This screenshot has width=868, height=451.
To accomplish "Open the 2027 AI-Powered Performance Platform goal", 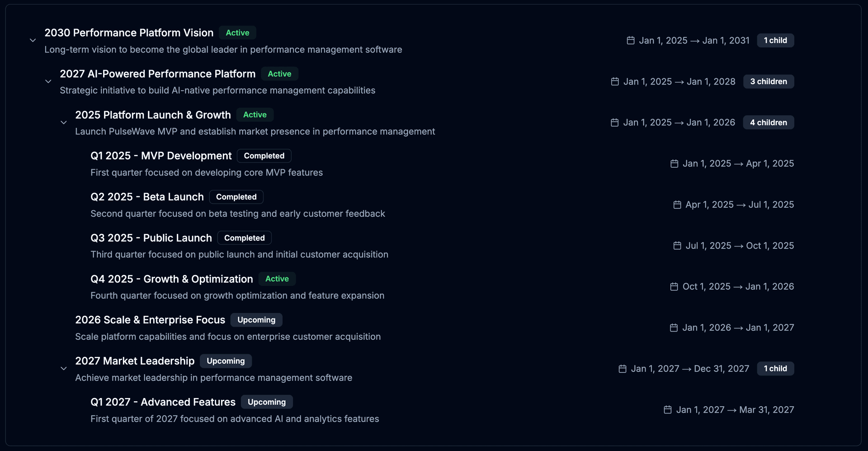I will [158, 74].
